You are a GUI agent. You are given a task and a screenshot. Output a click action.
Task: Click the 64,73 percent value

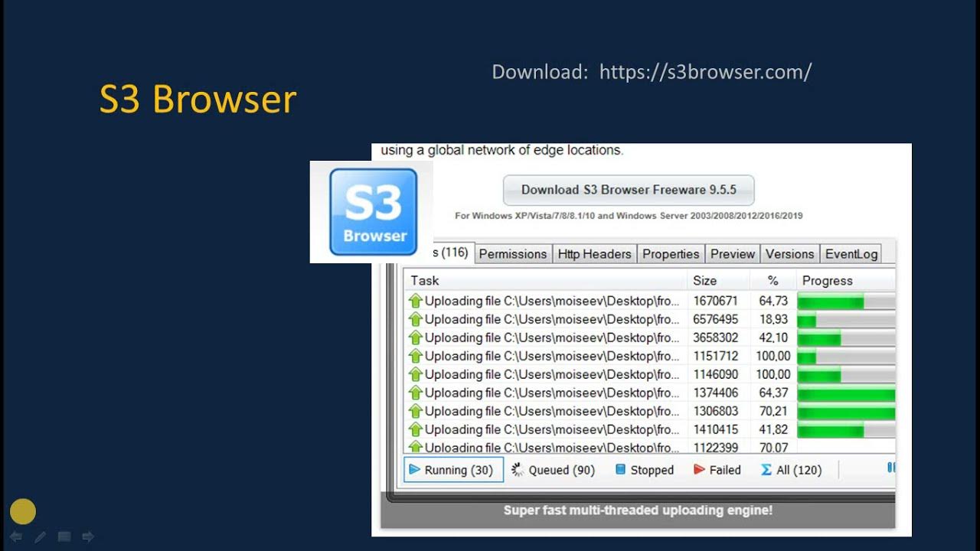point(773,301)
